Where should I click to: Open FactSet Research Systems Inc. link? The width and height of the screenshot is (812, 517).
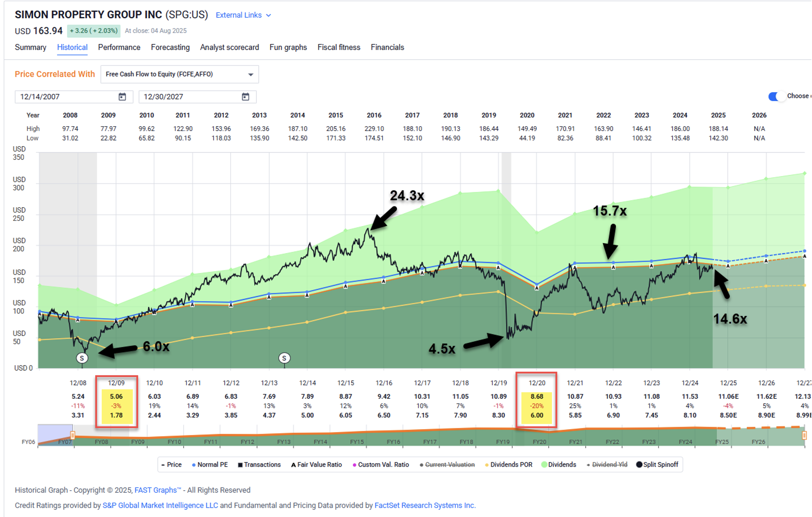pos(425,505)
